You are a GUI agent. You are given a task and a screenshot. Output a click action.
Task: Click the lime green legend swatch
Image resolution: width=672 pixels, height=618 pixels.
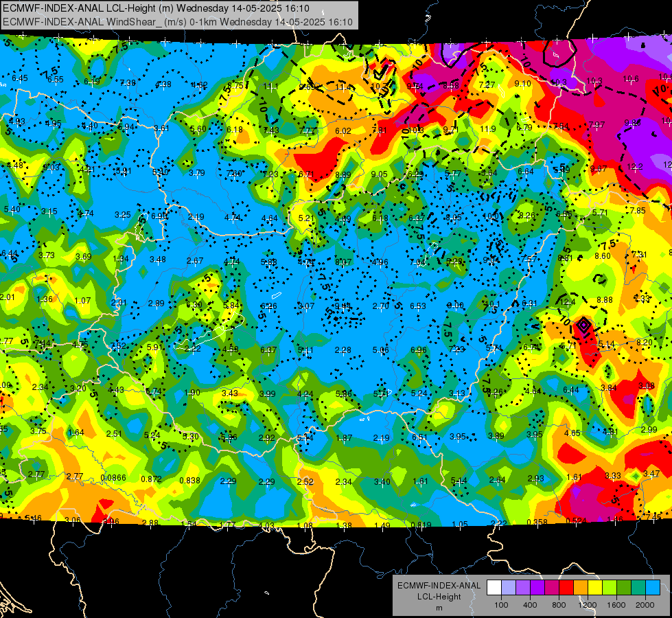[x=610, y=588]
